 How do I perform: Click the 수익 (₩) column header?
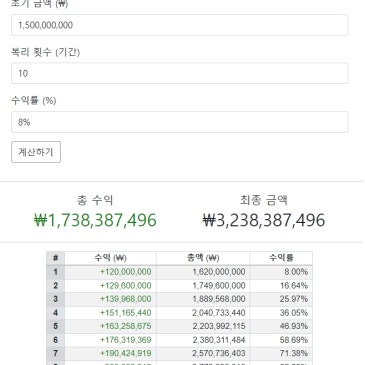click(x=110, y=258)
